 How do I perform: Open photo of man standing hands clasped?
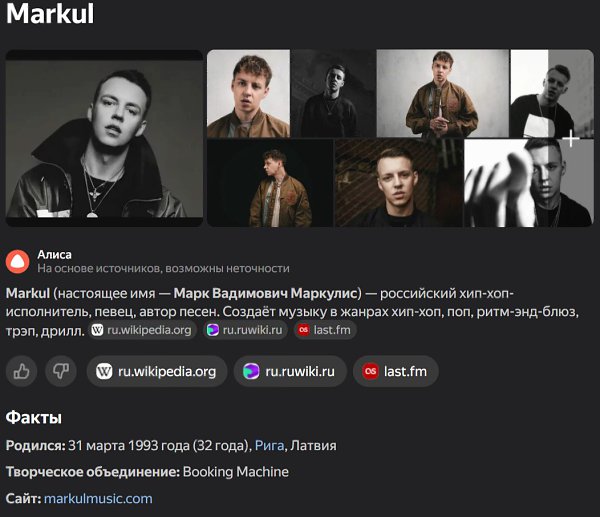[x=443, y=93]
